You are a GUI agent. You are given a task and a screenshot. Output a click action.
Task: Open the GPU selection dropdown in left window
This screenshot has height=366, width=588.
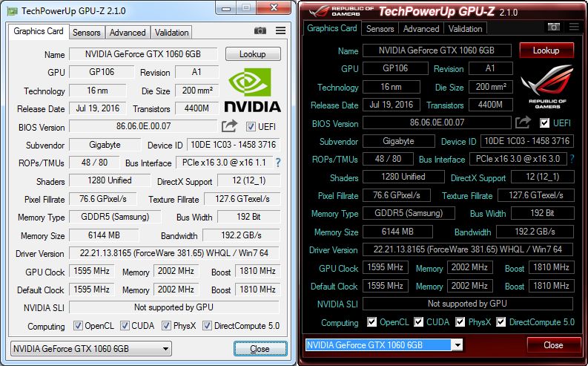click(90, 349)
